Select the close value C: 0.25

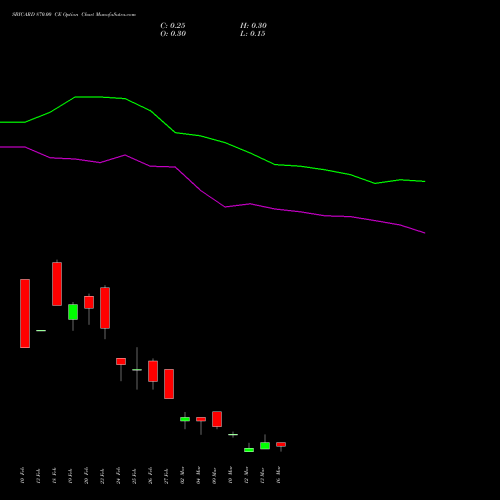pos(173,26)
